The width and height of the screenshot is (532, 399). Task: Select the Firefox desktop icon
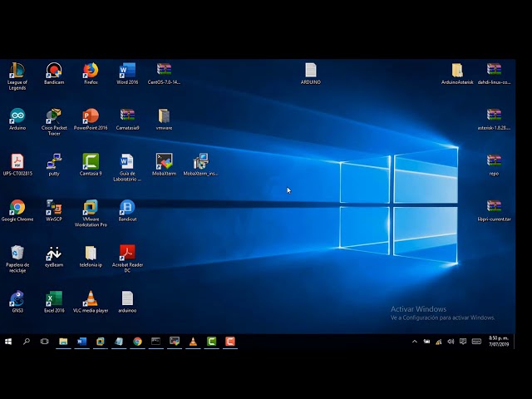[91, 73]
